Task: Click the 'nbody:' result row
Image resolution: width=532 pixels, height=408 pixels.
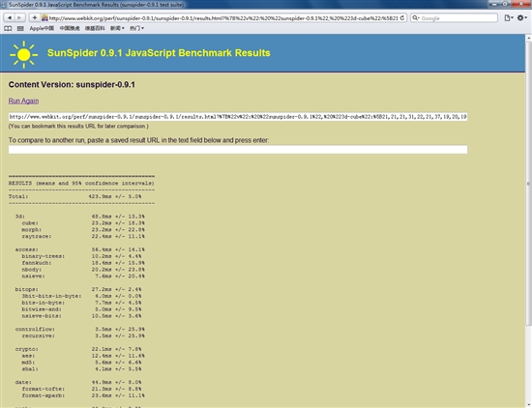Action: (x=83, y=270)
